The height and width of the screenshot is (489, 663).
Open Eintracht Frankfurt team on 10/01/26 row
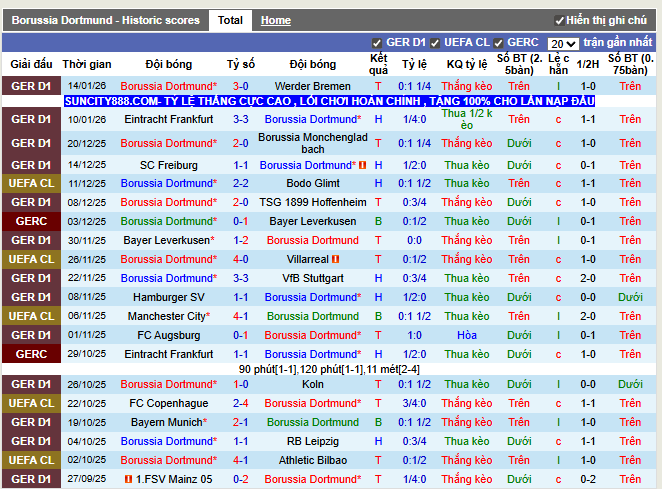(x=169, y=119)
